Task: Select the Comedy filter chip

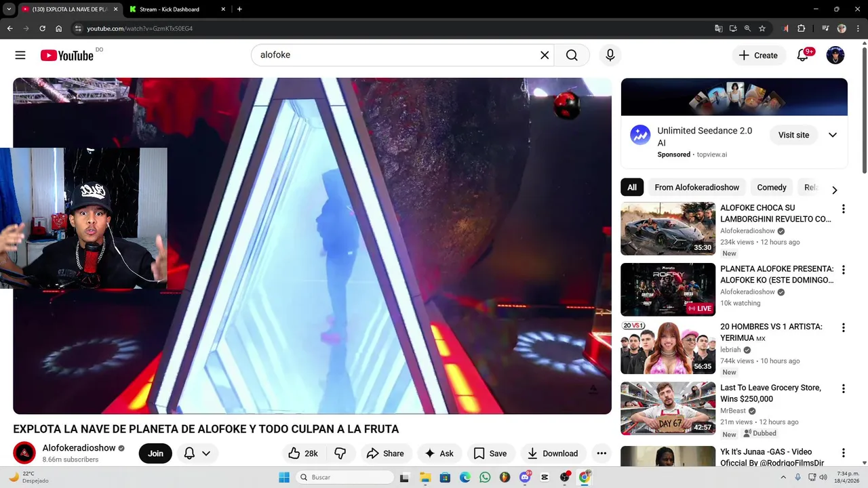Action: [x=772, y=188]
